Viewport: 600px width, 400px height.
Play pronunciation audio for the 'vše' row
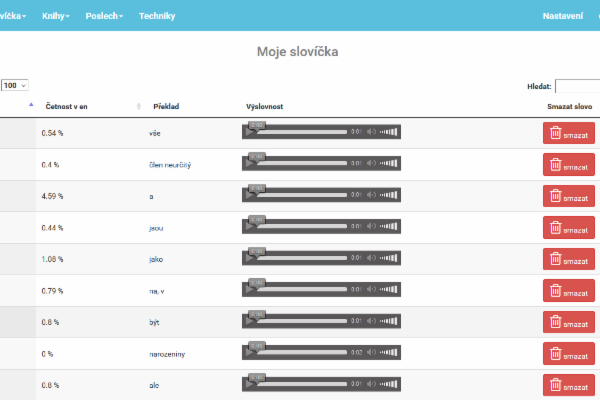tap(250, 133)
